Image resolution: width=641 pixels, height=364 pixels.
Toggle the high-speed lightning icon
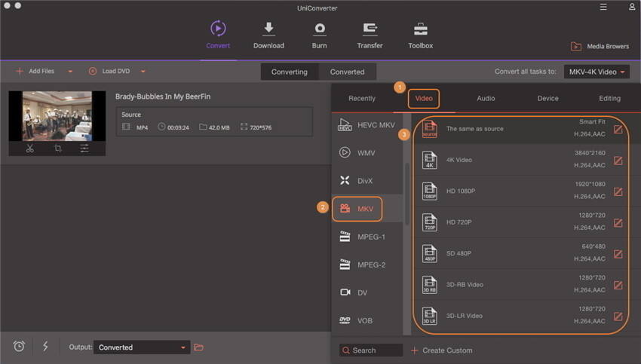click(x=45, y=347)
